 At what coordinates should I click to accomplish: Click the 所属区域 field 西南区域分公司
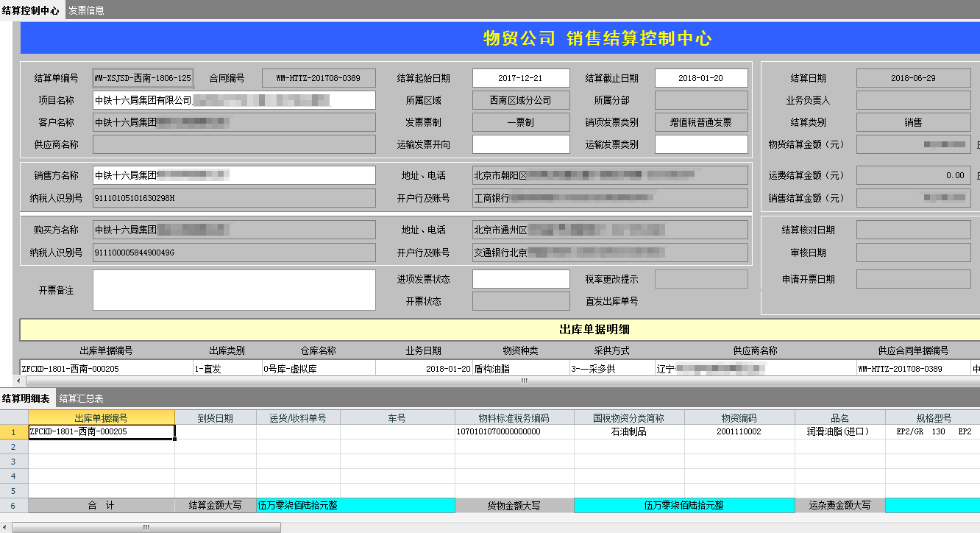521,100
